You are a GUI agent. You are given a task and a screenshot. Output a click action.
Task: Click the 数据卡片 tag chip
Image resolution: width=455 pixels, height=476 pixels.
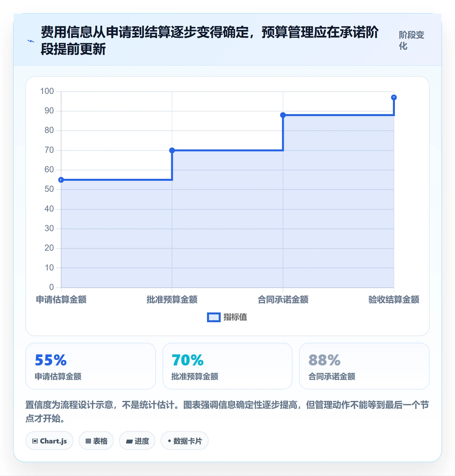(185, 441)
